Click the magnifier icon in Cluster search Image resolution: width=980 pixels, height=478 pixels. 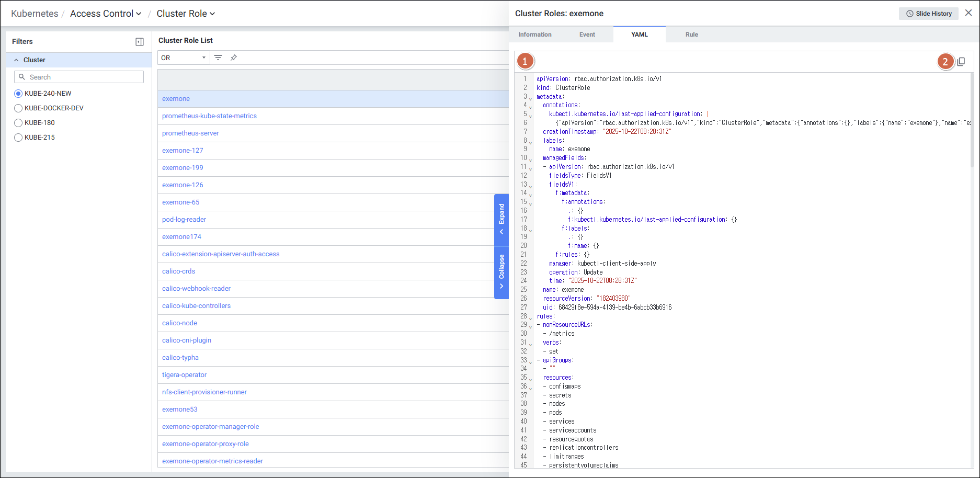22,77
